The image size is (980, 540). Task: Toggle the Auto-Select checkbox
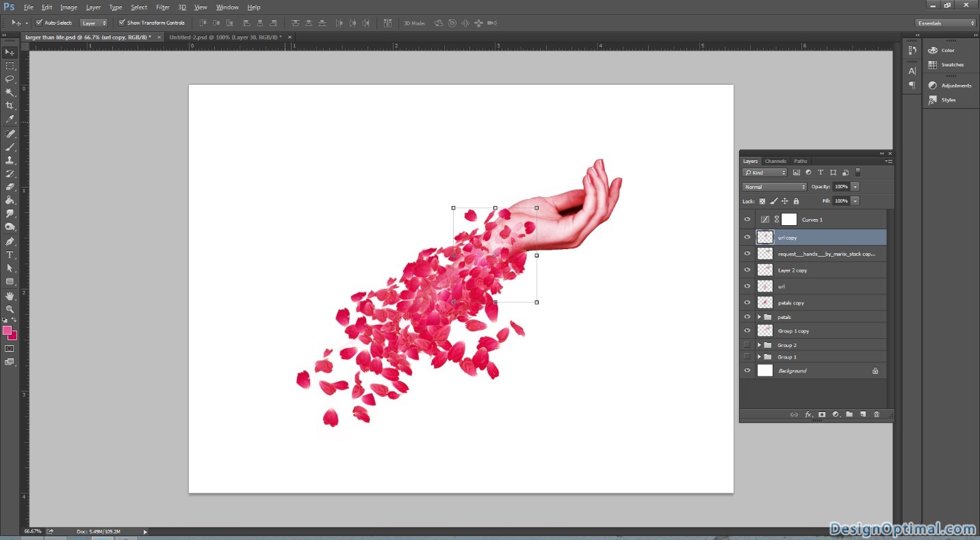[x=39, y=23]
